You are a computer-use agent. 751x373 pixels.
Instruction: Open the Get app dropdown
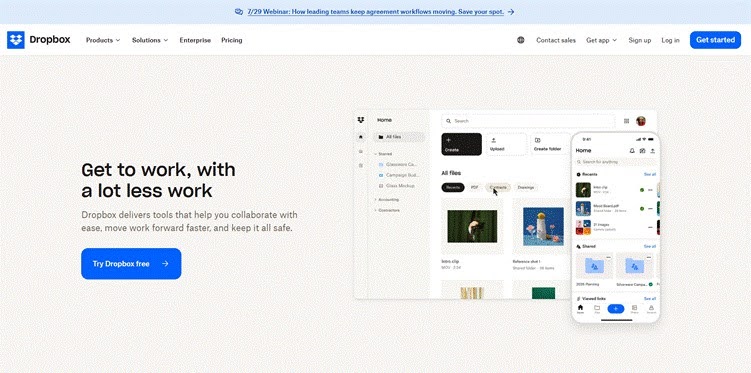click(x=602, y=40)
